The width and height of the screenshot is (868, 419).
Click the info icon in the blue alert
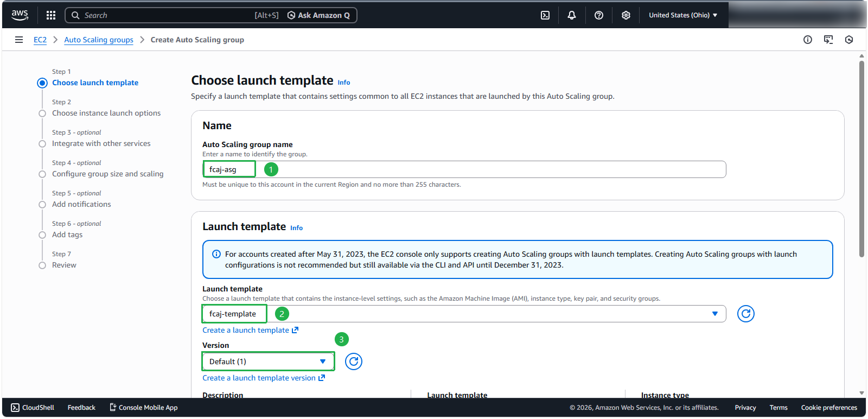216,254
